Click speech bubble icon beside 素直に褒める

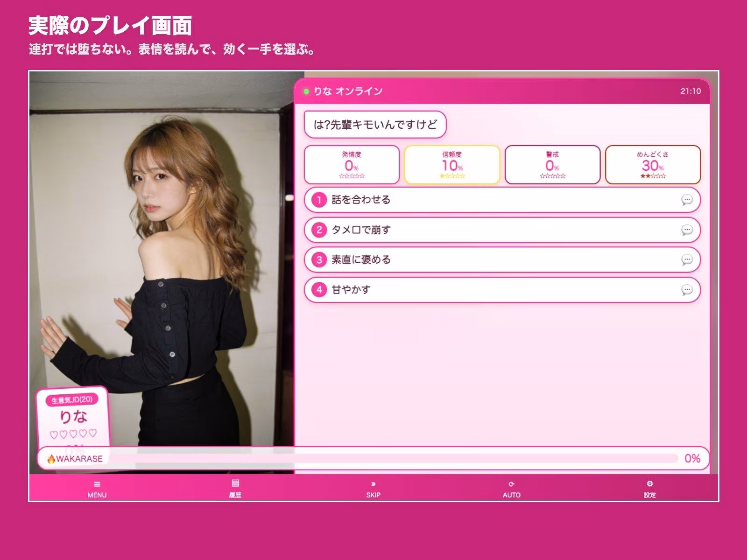pyautogui.click(x=687, y=260)
